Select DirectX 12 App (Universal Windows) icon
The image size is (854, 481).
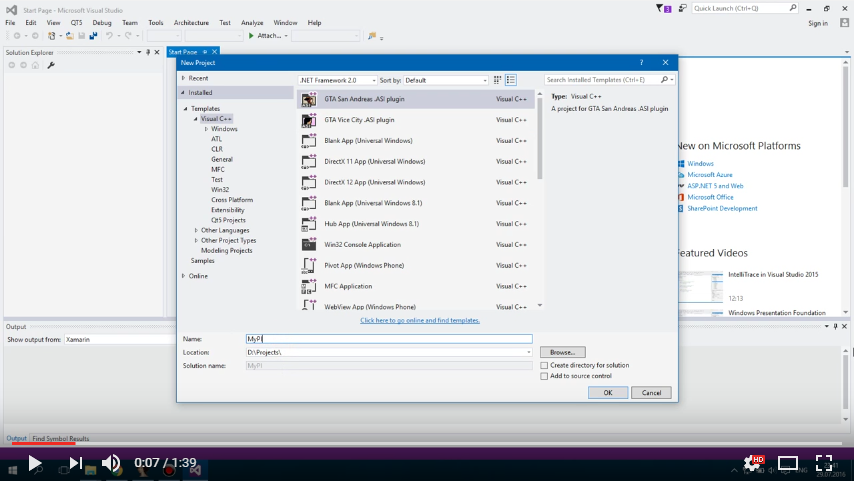click(309, 182)
